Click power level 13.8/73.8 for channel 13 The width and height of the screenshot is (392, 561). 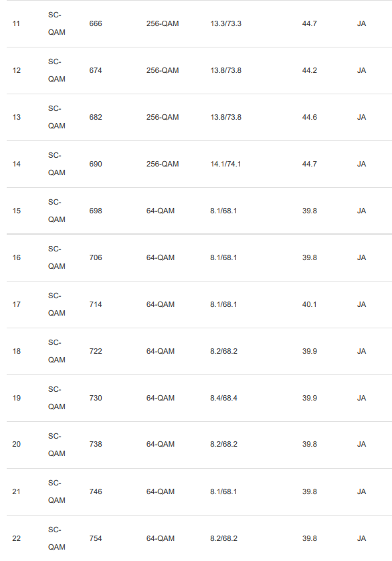[226, 118]
